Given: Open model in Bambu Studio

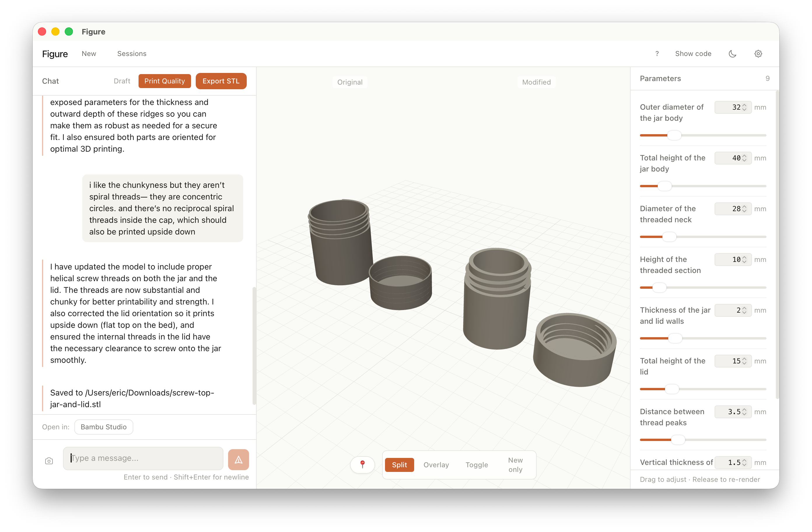Looking at the screenshot, I should [x=104, y=426].
